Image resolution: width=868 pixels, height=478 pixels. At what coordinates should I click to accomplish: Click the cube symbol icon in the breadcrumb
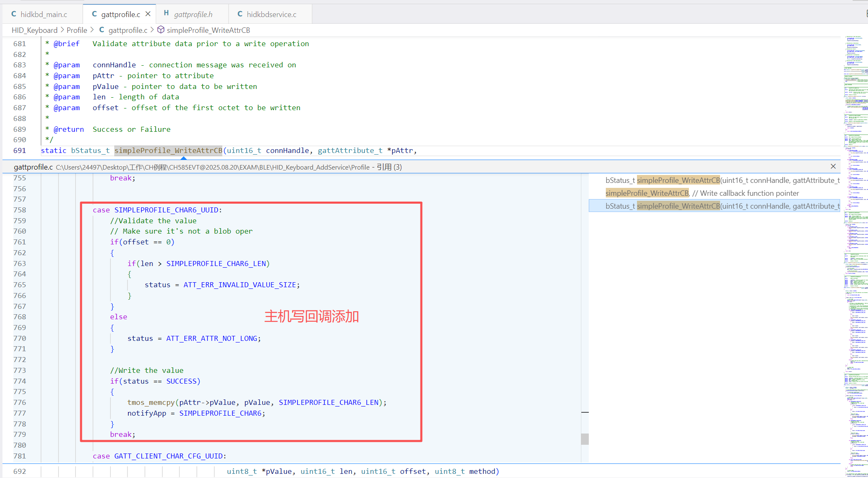161,30
